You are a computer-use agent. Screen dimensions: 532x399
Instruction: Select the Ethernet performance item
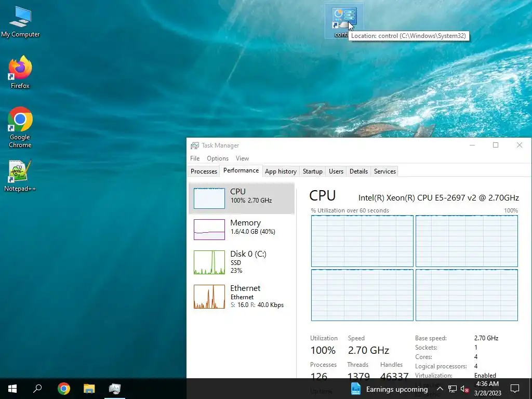coord(242,296)
